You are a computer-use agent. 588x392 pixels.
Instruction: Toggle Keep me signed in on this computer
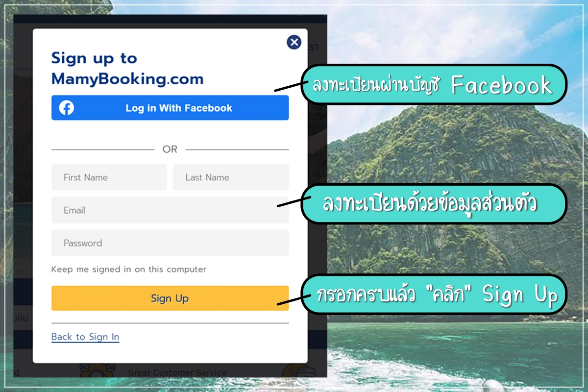(x=129, y=269)
